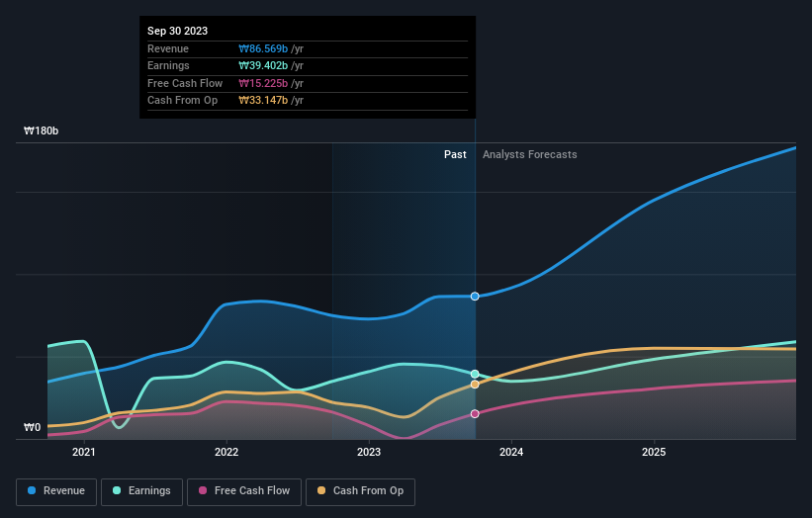Click the 'Revenue' row label in tooltip
The width and height of the screenshot is (812, 518).
168,48
